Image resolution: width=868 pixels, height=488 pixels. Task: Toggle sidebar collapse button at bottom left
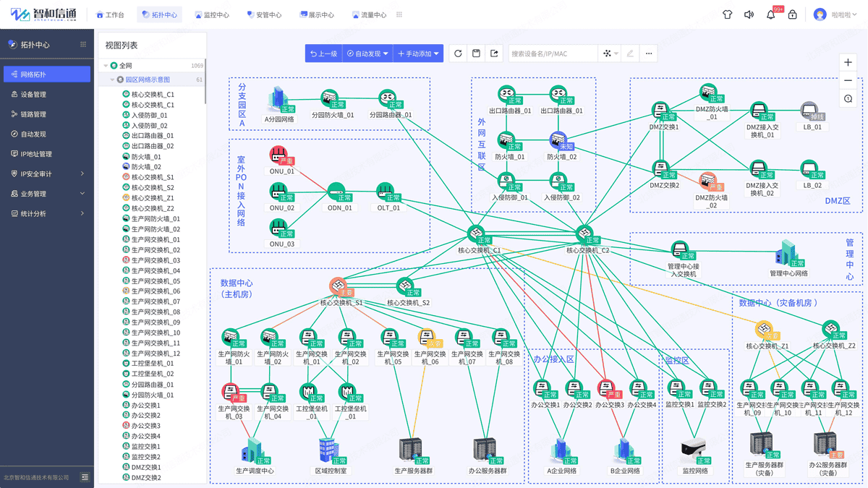[85, 477]
